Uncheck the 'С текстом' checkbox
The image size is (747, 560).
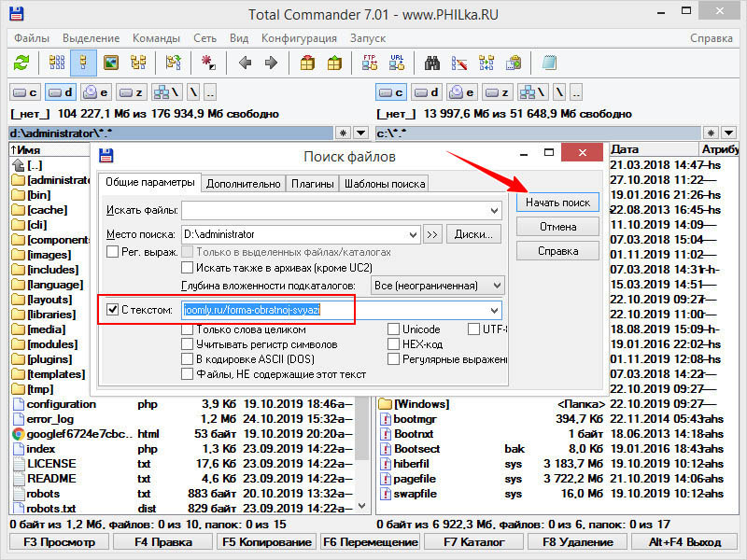pos(112,310)
